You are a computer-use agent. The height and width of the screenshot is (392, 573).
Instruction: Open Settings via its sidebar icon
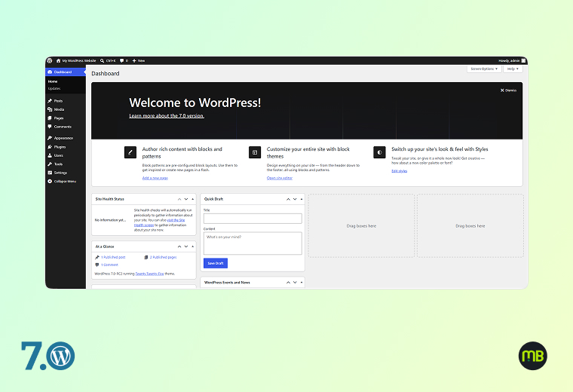[x=50, y=173]
